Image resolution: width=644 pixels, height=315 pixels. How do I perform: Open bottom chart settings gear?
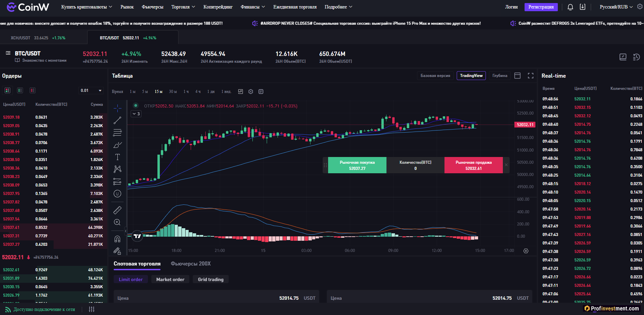pos(526,251)
